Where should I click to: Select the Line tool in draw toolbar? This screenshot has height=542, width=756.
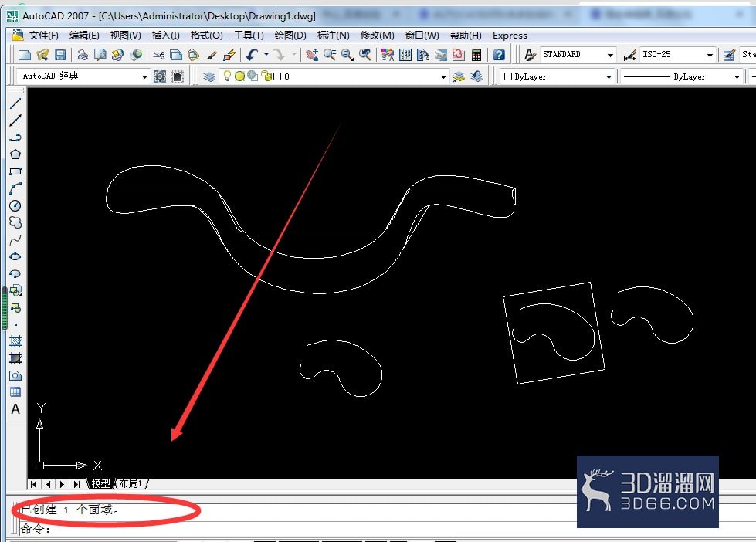[15, 103]
